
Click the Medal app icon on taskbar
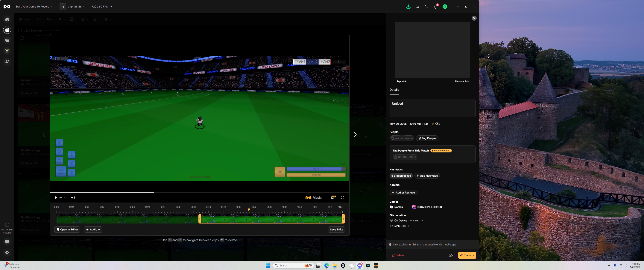coord(376,265)
